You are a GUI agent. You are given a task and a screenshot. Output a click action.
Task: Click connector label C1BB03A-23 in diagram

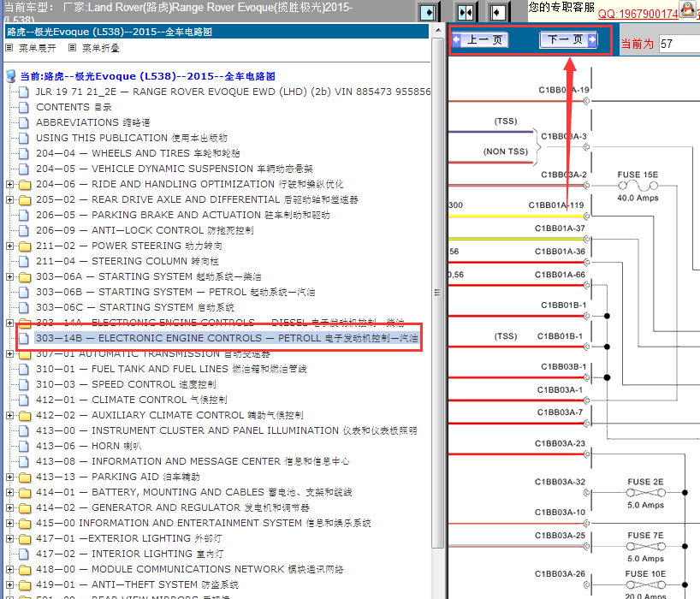(560, 443)
